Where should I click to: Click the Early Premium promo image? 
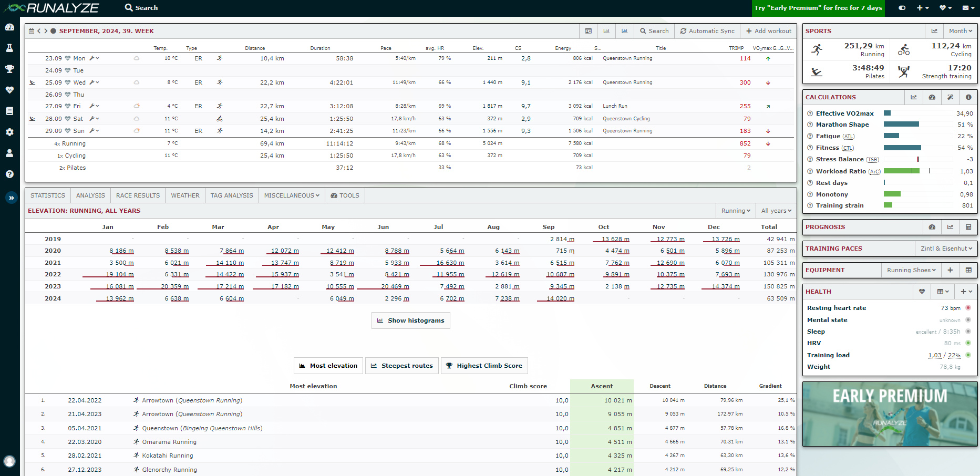pyautogui.click(x=890, y=414)
